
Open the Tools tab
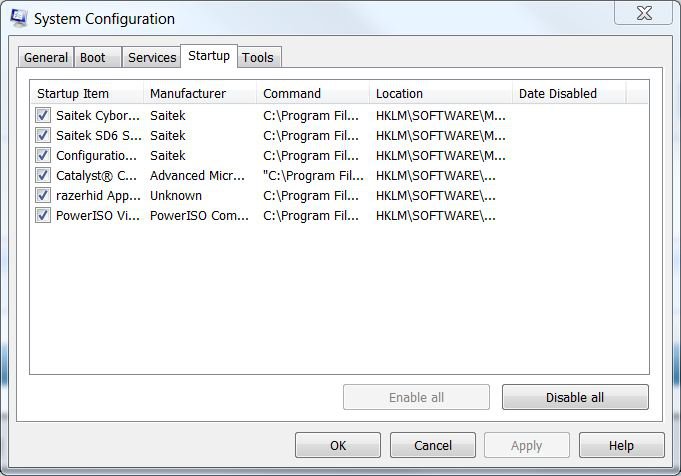pyautogui.click(x=258, y=57)
